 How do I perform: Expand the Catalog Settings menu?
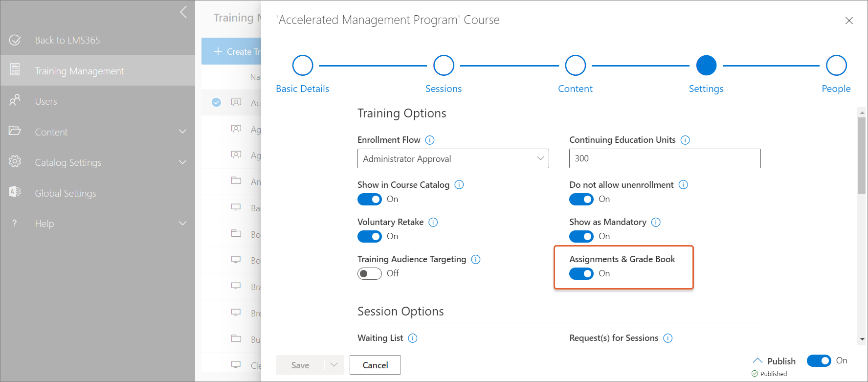click(182, 162)
